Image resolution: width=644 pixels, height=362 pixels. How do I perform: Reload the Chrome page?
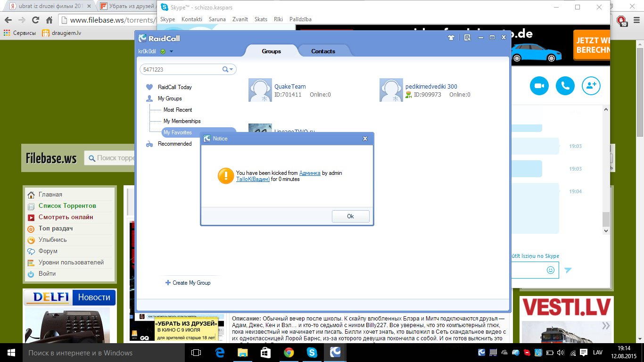pos(35,20)
